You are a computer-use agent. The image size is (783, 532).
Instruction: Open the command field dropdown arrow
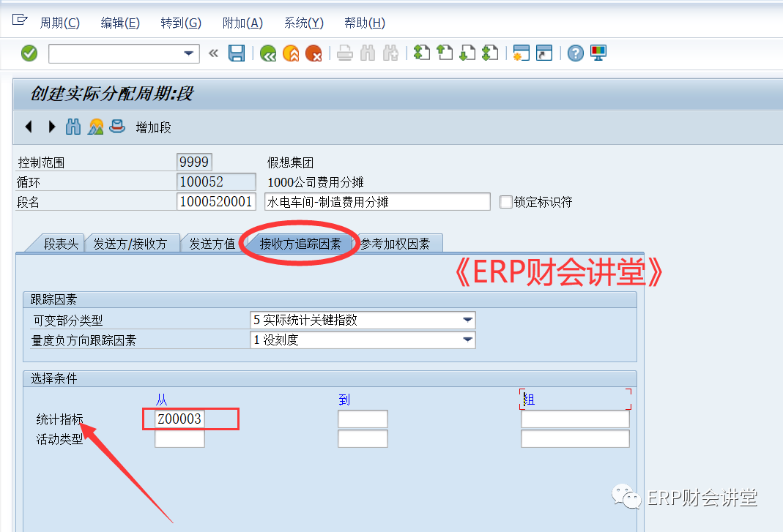click(x=190, y=53)
